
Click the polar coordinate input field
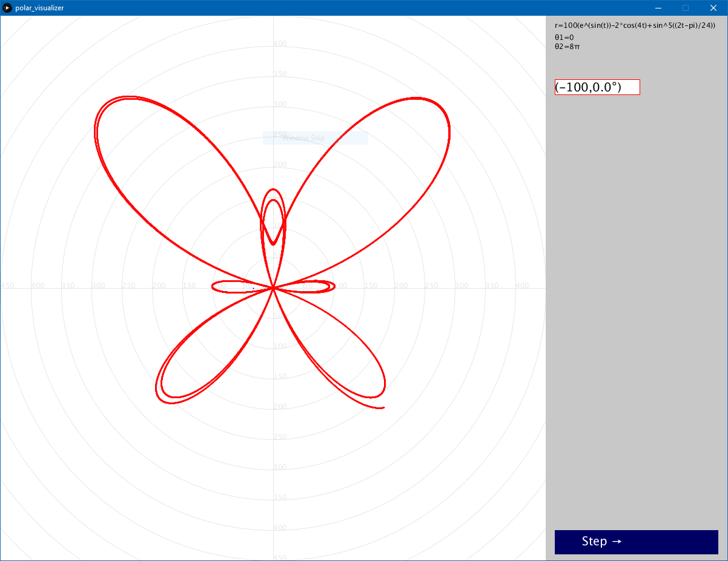pyautogui.click(x=597, y=87)
